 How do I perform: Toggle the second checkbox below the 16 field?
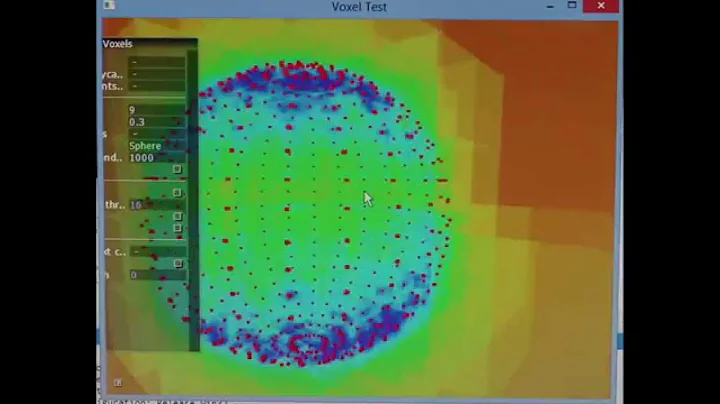(178, 228)
